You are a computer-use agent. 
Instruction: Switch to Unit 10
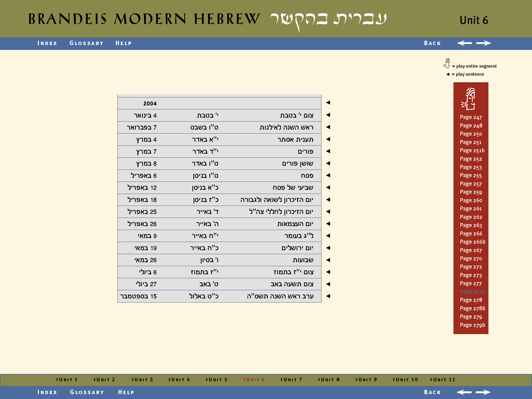click(x=405, y=380)
